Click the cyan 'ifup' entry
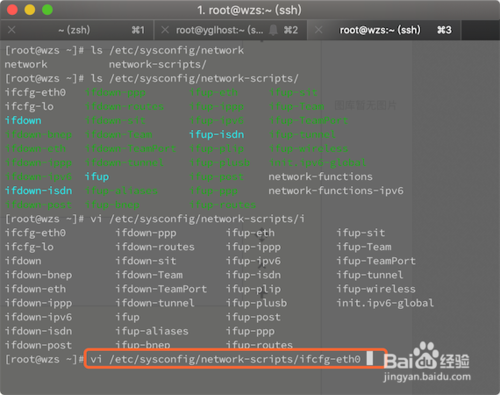Screen dimensions: 500x395 pos(97,177)
